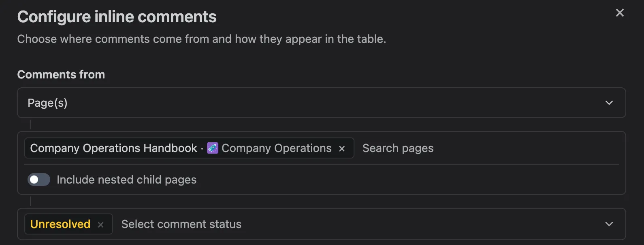The width and height of the screenshot is (644, 245).
Task: Select the Unresolved status tag
Action: coord(60,224)
